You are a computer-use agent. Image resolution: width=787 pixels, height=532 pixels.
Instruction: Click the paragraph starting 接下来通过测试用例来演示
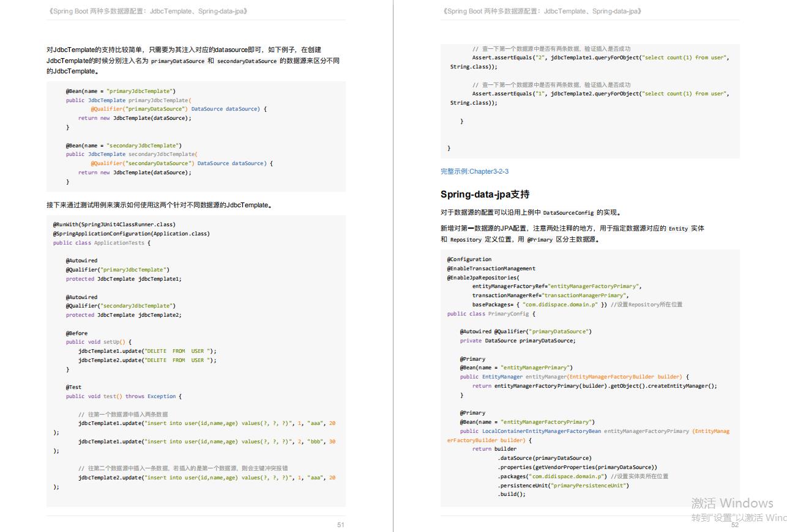click(x=159, y=205)
